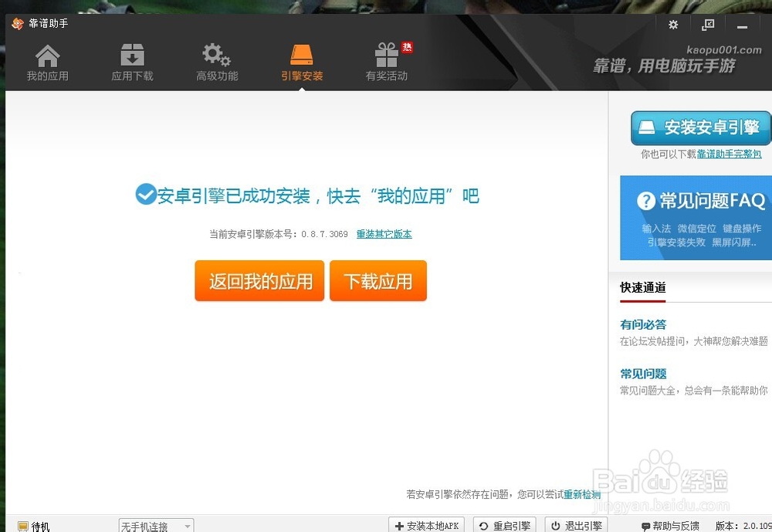Click the 待机 status icon
772x532 pixels.
click(23, 527)
